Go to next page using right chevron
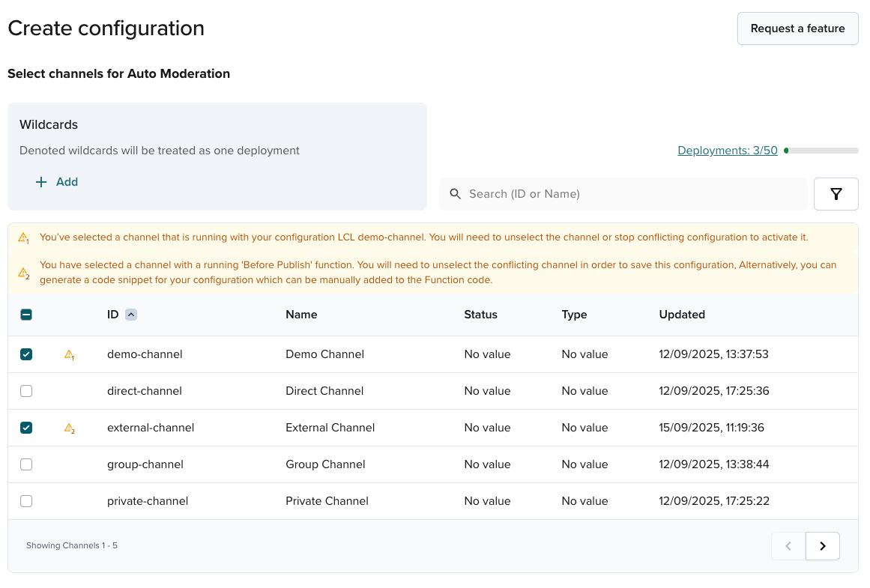 pos(822,546)
